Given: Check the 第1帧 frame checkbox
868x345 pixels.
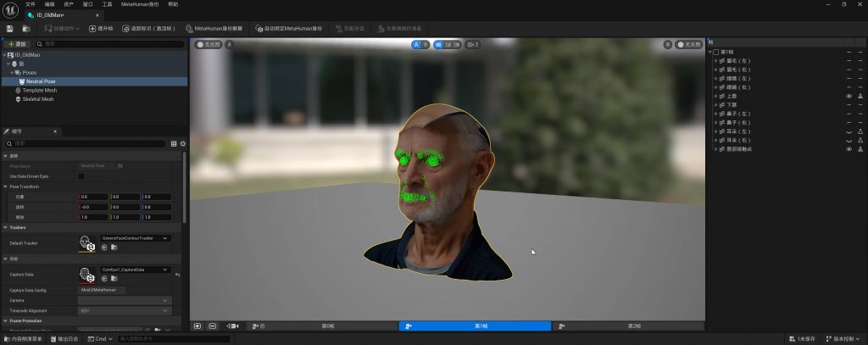Looking at the screenshot, I should point(716,52).
